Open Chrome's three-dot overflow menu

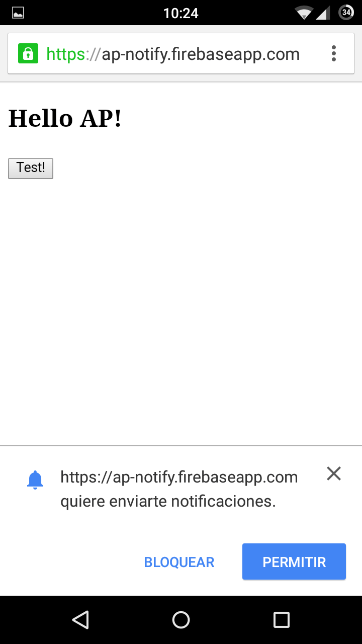(334, 53)
